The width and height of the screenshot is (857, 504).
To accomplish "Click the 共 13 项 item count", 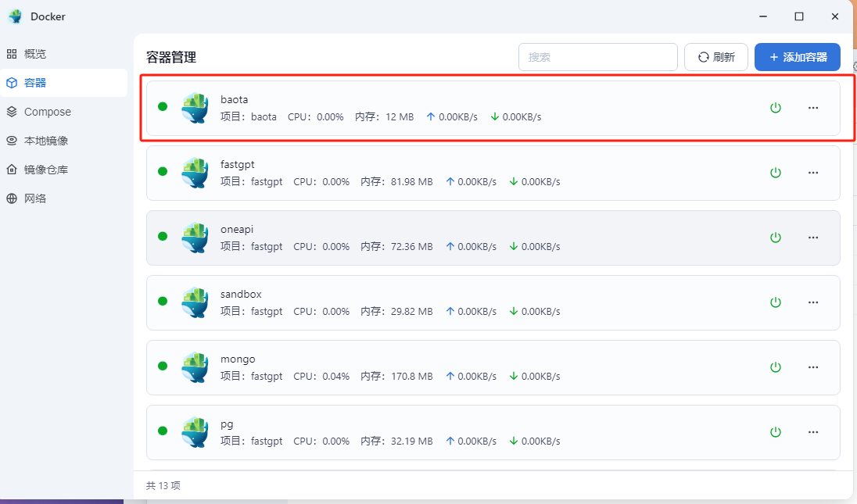I will coord(163,486).
